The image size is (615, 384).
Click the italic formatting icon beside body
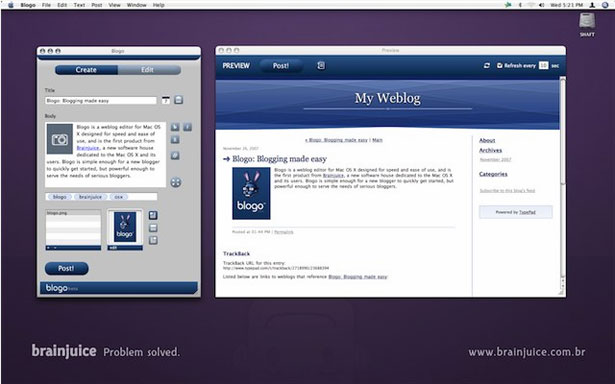187,127
